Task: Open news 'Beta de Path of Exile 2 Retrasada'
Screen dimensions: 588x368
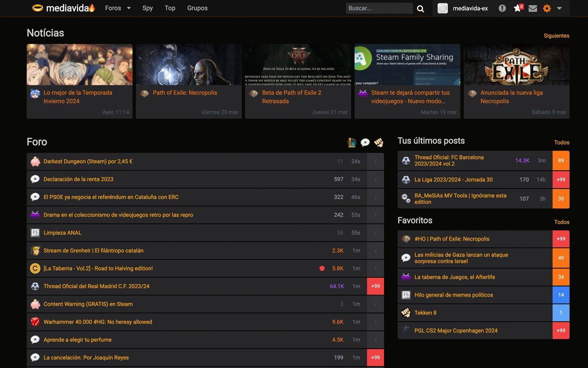Action: coord(292,97)
